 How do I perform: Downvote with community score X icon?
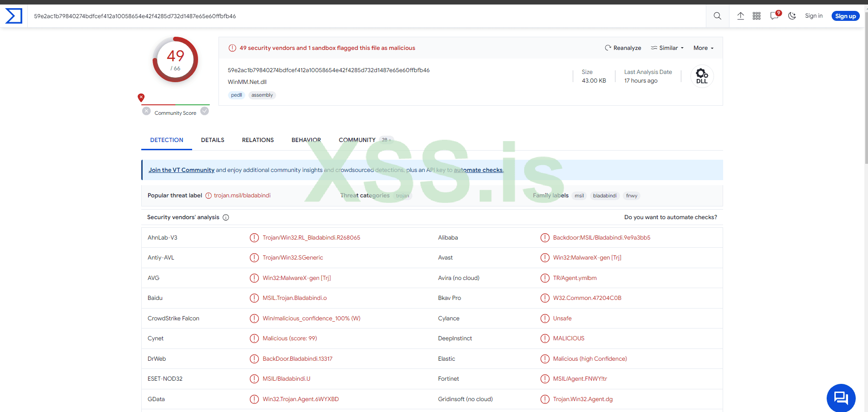click(x=146, y=111)
